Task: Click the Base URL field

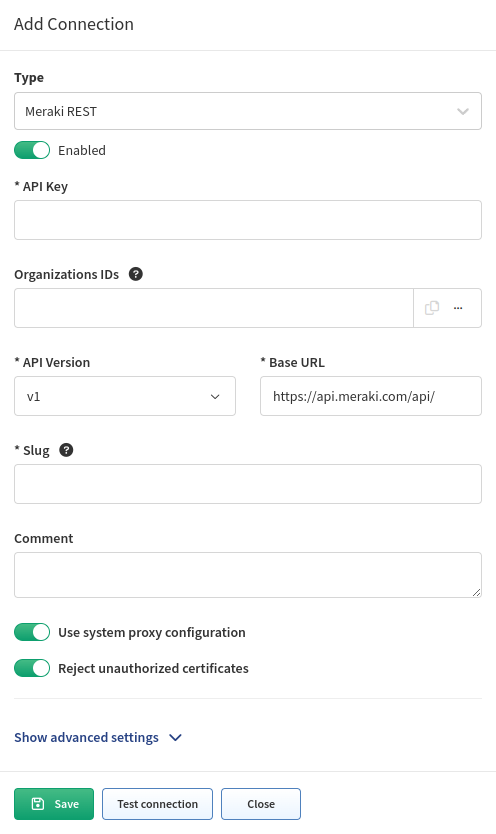Action: (371, 396)
